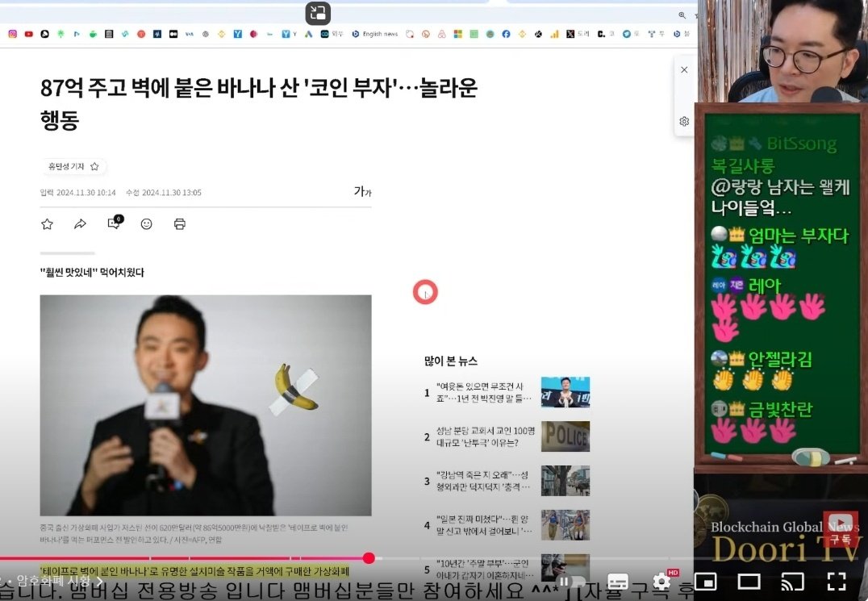Viewport: 868px width, 601px height.
Task: Open the English news bookmark
Action: click(x=375, y=34)
